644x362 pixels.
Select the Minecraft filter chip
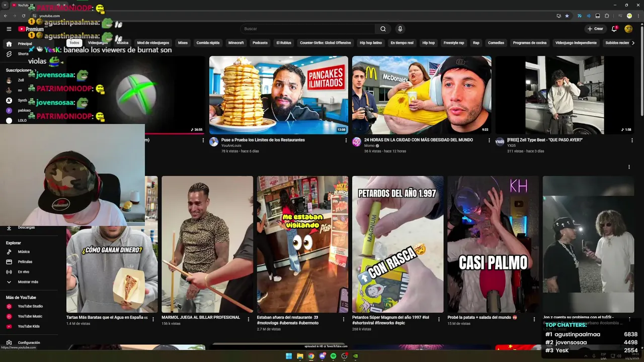click(x=236, y=43)
